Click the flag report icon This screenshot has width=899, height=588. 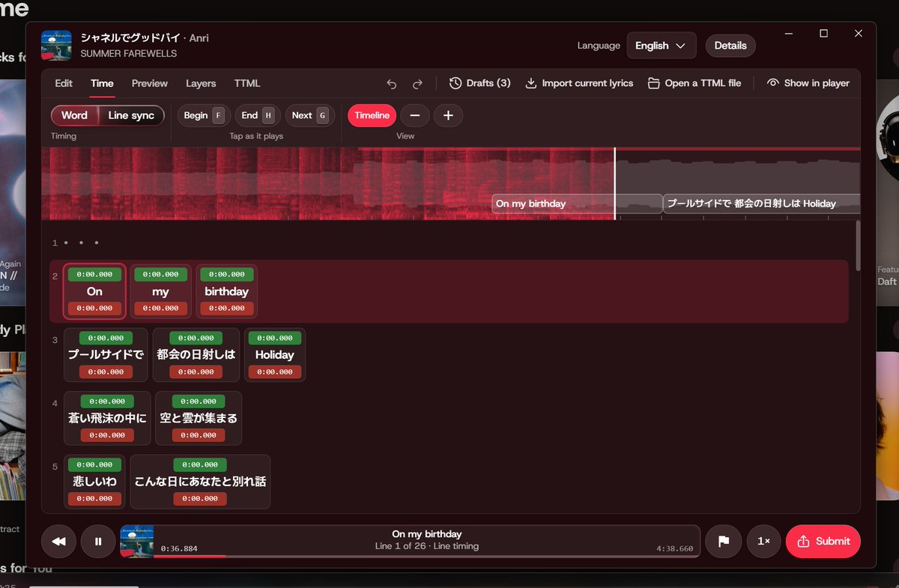point(724,542)
